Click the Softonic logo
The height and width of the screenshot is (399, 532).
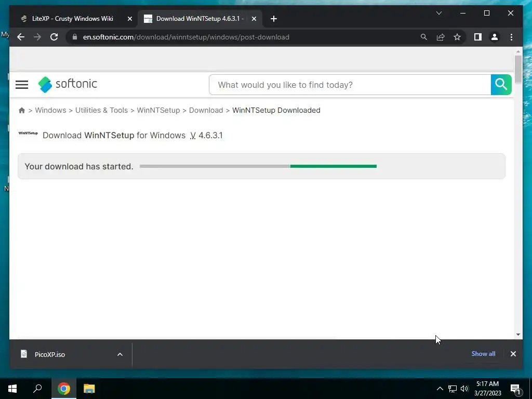pos(68,84)
